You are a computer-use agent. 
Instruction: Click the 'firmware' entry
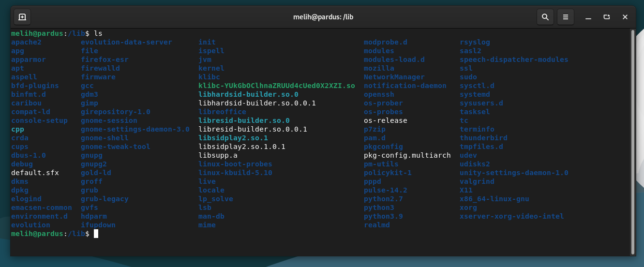pyautogui.click(x=98, y=77)
